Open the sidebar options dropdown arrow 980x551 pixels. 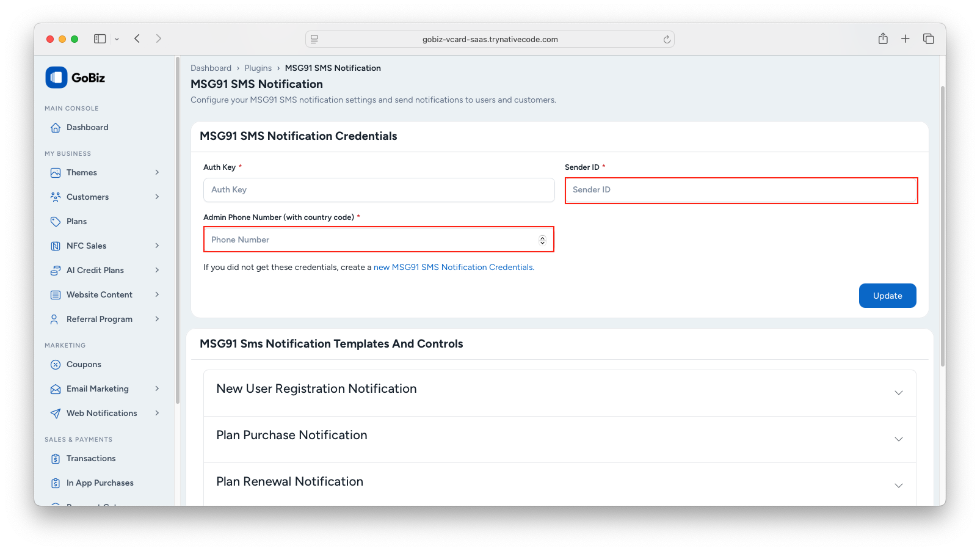[117, 39]
